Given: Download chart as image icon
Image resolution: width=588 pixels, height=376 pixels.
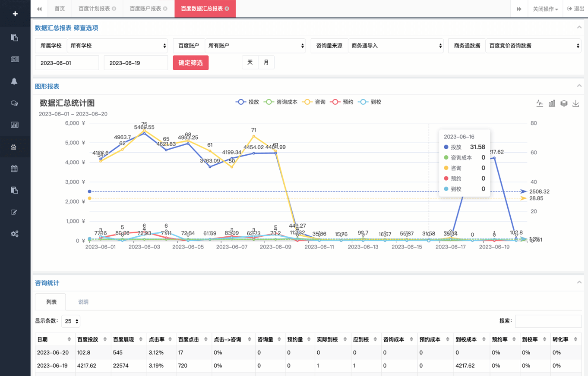Looking at the screenshot, I should click(x=575, y=103).
